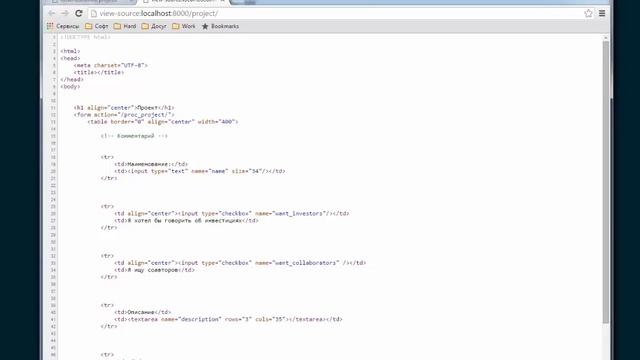Screen dimensions: 640x360
Task: Bookmark this page with the star icon
Action: [x=588, y=13]
